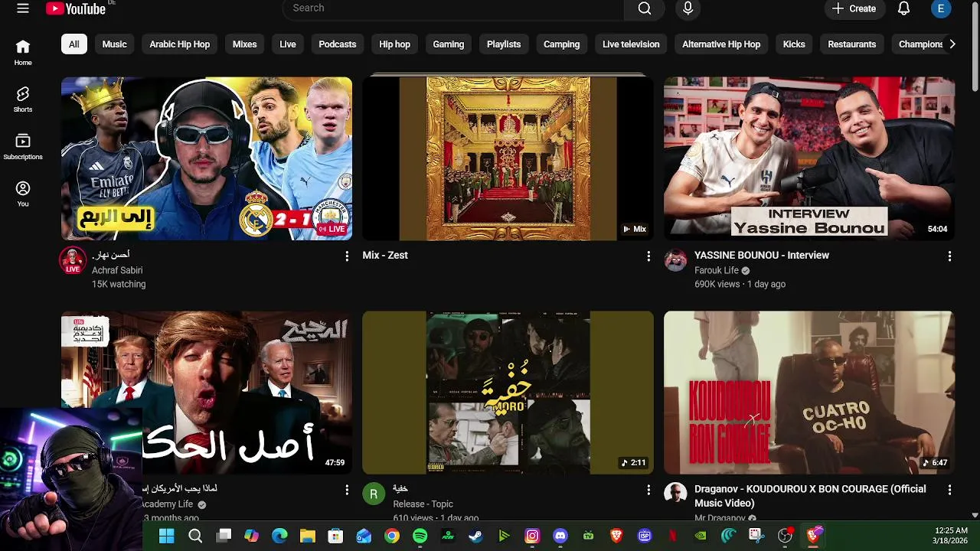Open Draganov KOUDOUROU X BON COURAGE title
Screen dimensions: 980x551
(x=810, y=496)
